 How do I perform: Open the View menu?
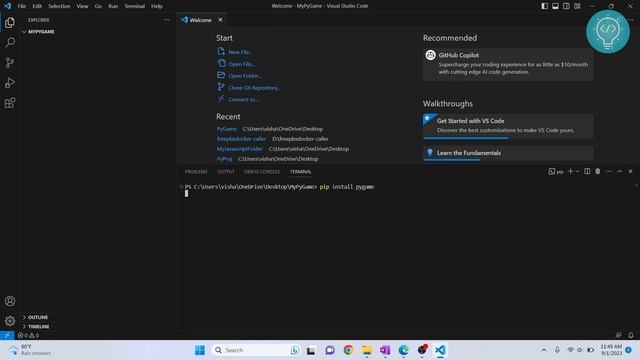[x=82, y=6]
